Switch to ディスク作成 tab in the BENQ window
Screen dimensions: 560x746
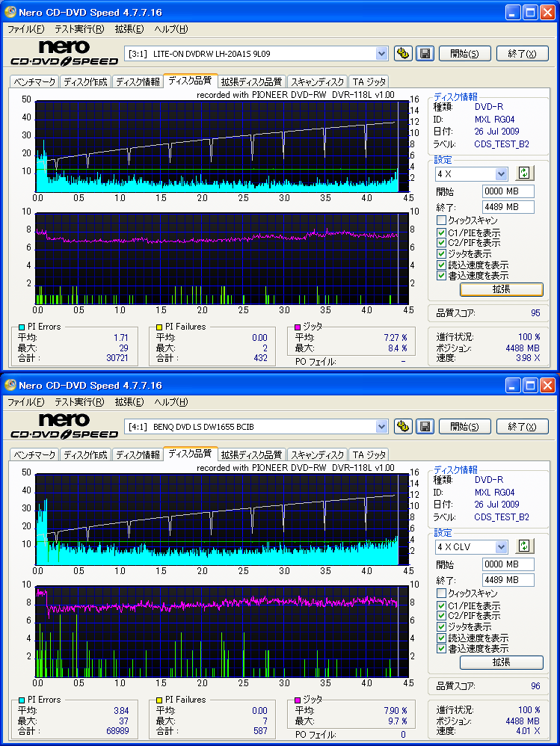86,454
